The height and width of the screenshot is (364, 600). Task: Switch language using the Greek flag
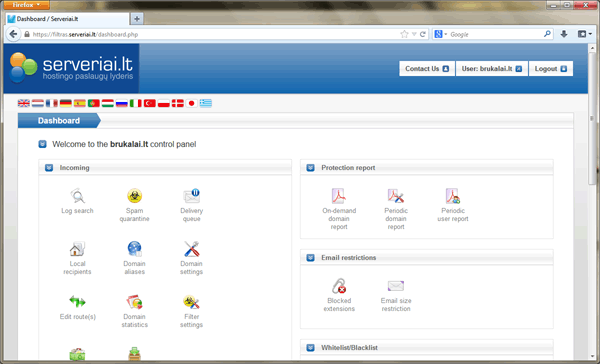click(205, 103)
